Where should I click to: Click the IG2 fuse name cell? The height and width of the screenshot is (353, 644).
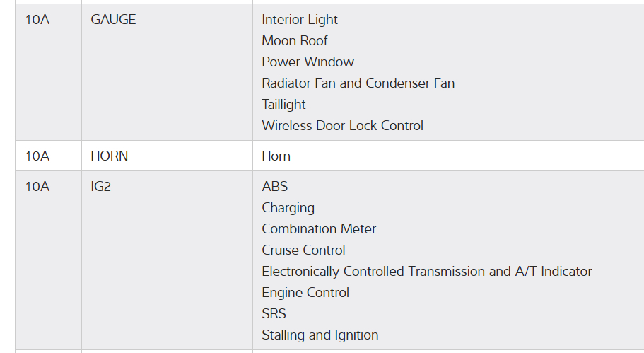coord(101,187)
